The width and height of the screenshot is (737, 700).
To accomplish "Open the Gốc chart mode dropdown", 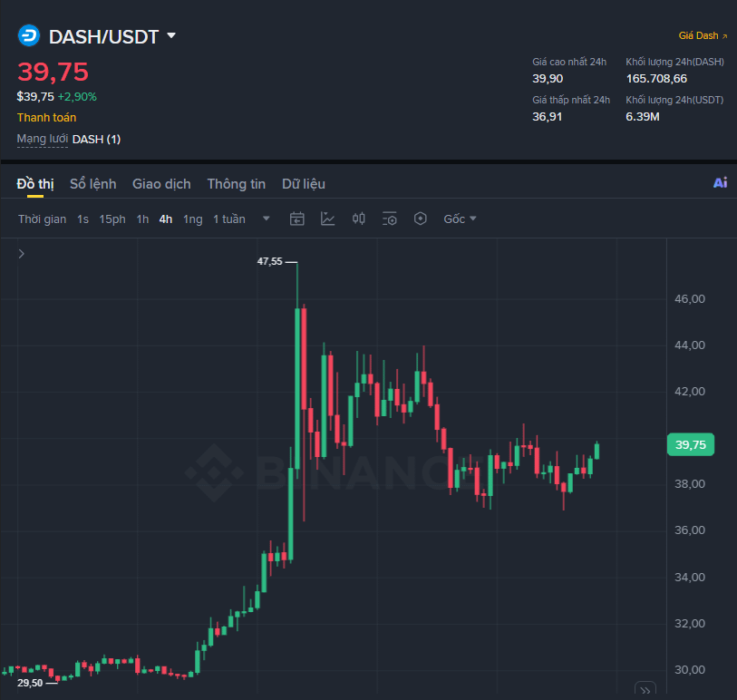I will [x=461, y=219].
